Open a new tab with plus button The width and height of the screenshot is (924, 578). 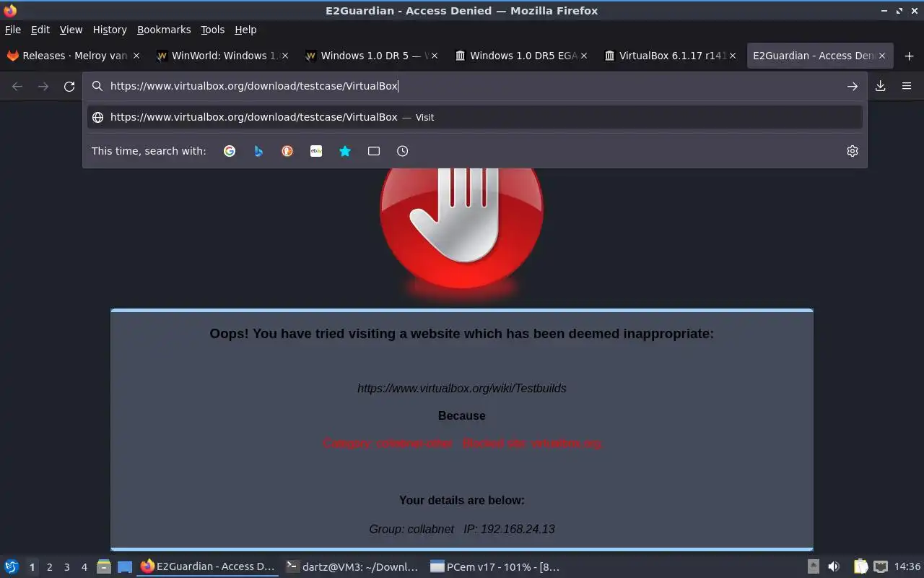click(909, 56)
